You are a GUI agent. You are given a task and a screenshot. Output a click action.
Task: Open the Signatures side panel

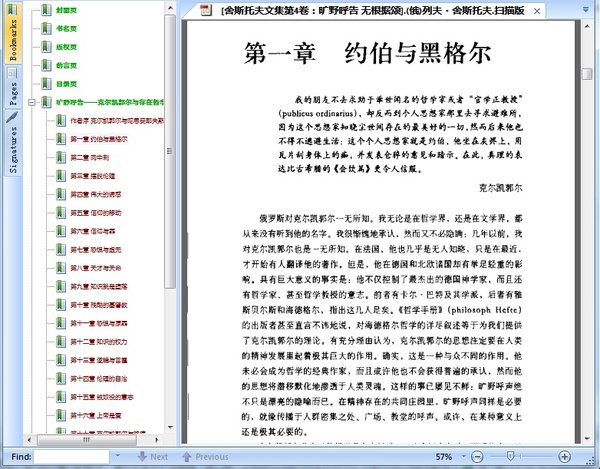tap(13, 143)
